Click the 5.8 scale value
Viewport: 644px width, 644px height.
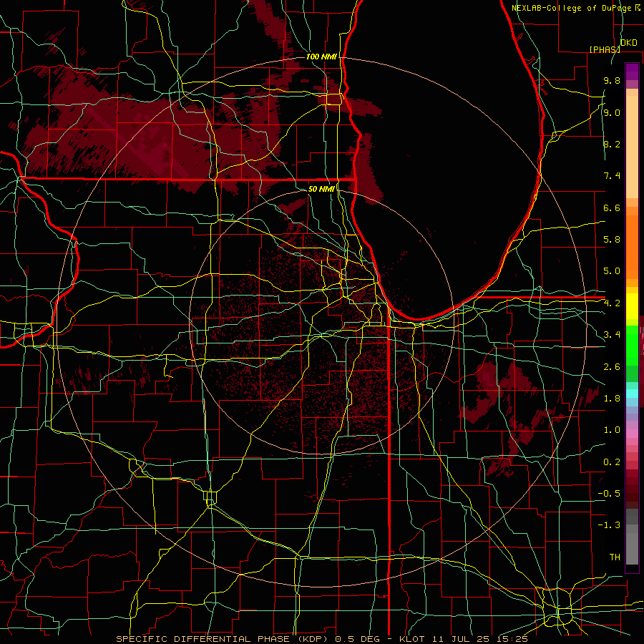tap(612, 240)
